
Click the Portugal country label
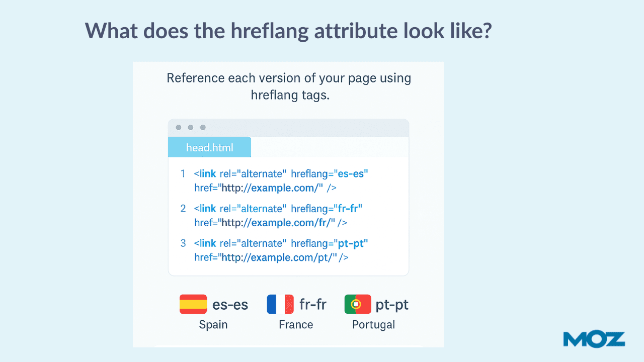click(373, 324)
